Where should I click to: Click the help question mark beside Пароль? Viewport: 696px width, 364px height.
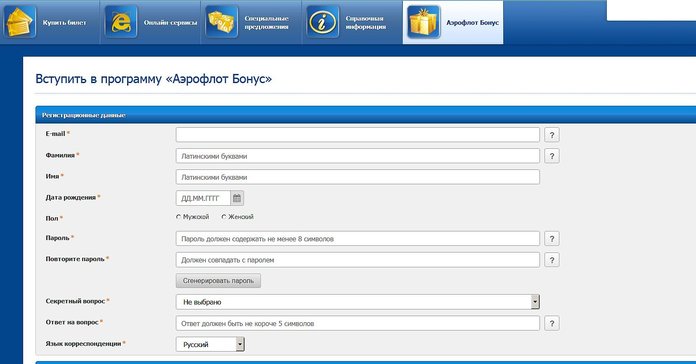click(x=552, y=239)
